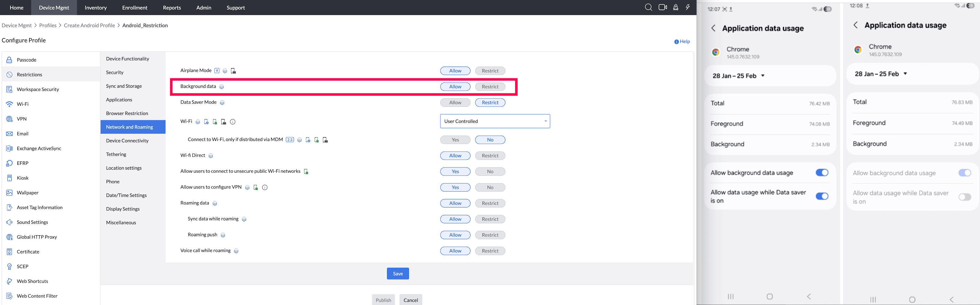
Task: Open Global HTTP Proxy in sidebar
Action: tap(51, 237)
